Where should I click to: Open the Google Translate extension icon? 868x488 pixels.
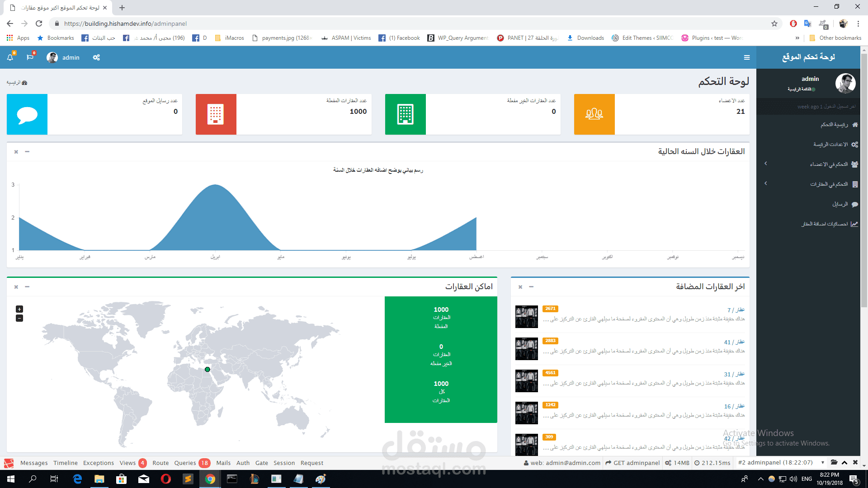click(807, 23)
